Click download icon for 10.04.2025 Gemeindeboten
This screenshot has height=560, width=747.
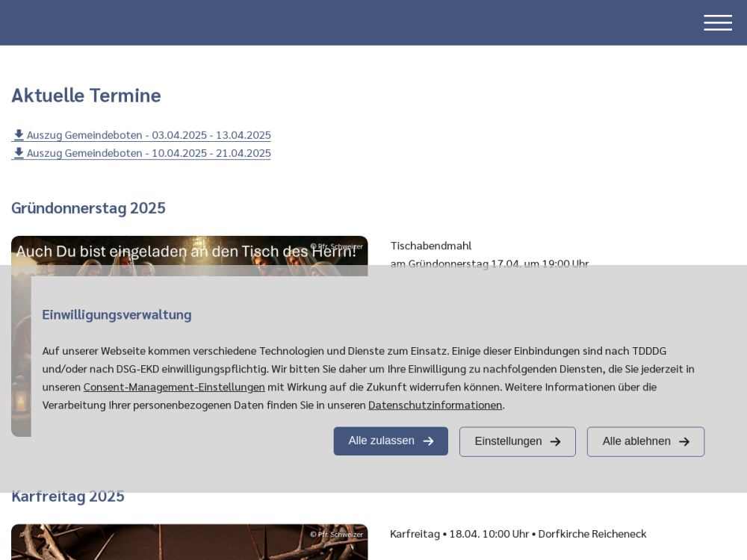19,153
